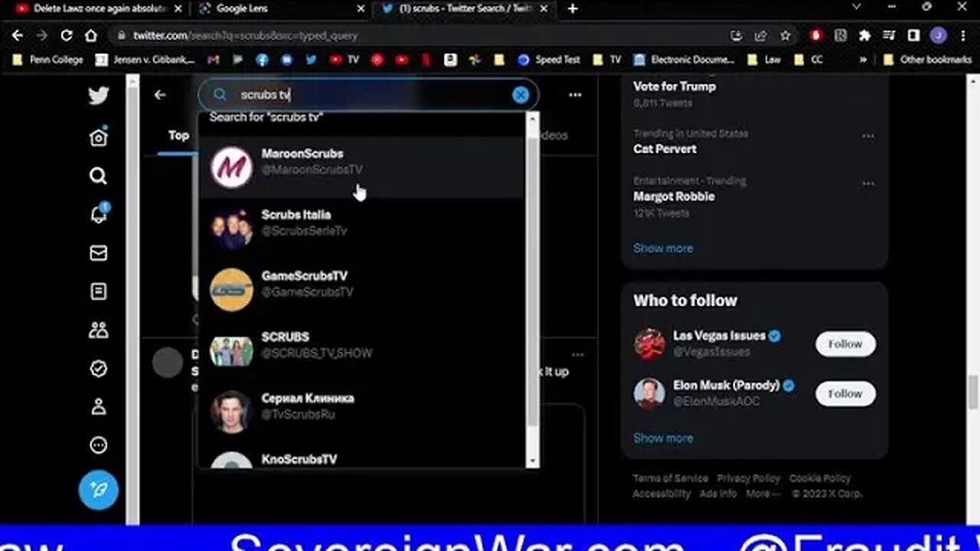This screenshot has width=980, height=551.
Task: Click the Chrome home button
Action: click(x=90, y=35)
